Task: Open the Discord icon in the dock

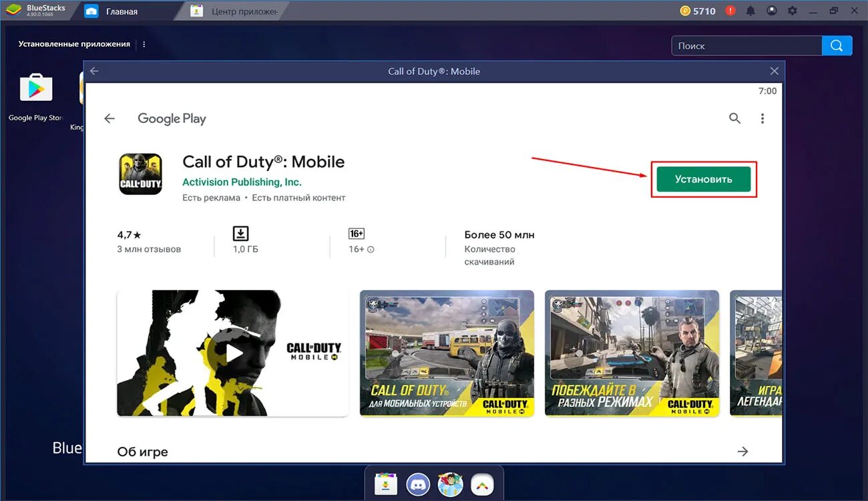Action: coord(418,484)
